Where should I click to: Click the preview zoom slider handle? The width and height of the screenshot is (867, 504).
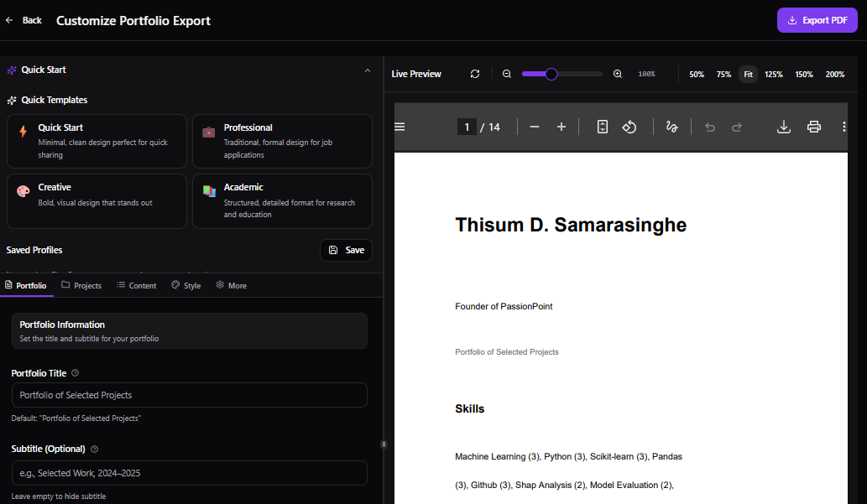(551, 74)
